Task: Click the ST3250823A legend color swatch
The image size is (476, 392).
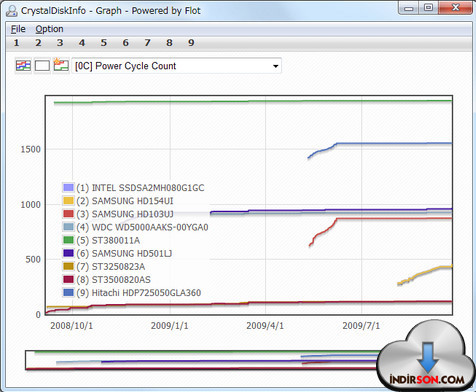Action: (x=68, y=266)
